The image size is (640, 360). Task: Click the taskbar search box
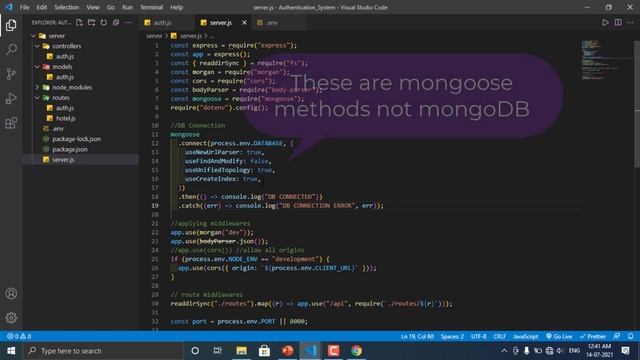click(x=104, y=351)
